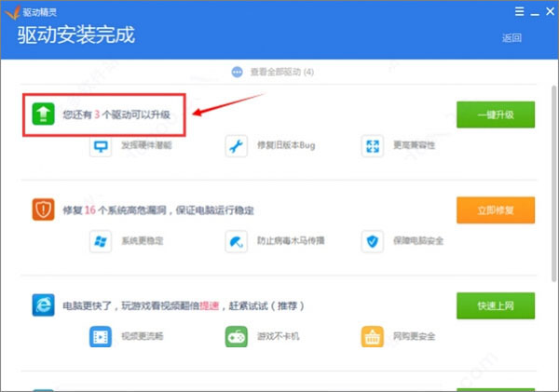Click the 系统更稳定 Windows logo icon

[x=101, y=242]
